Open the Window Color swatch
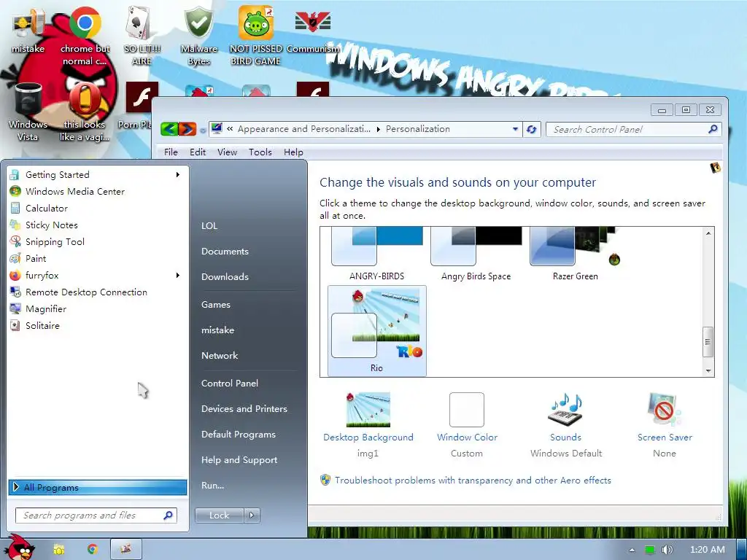Screen dimensions: 747x560 (467, 410)
